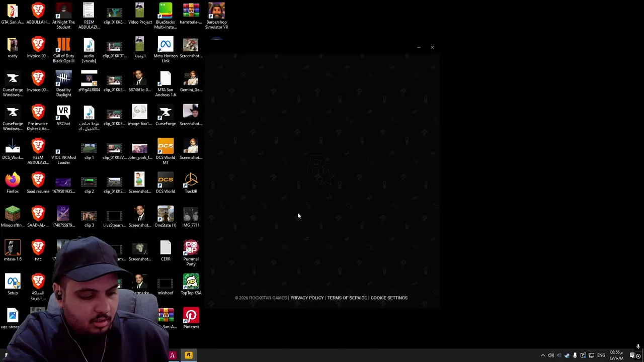Screen dimensions: 644x362
Task: Select Barbershop Simulator VR shortcut
Action: tap(216, 16)
